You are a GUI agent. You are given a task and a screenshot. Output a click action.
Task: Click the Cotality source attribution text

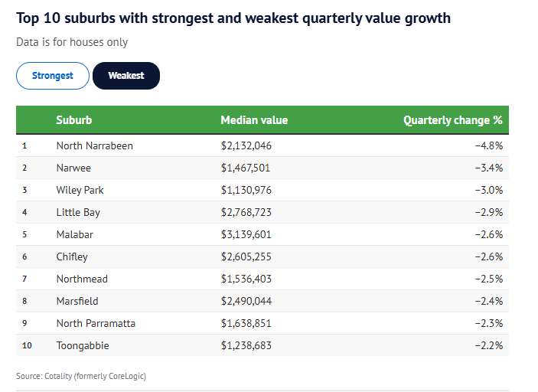pos(81,376)
